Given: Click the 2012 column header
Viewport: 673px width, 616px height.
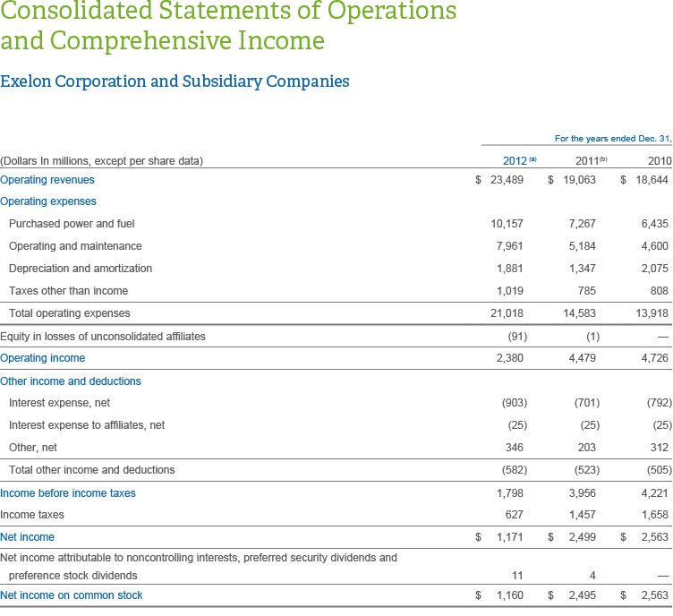Looking at the screenshot, I should 515,161.
